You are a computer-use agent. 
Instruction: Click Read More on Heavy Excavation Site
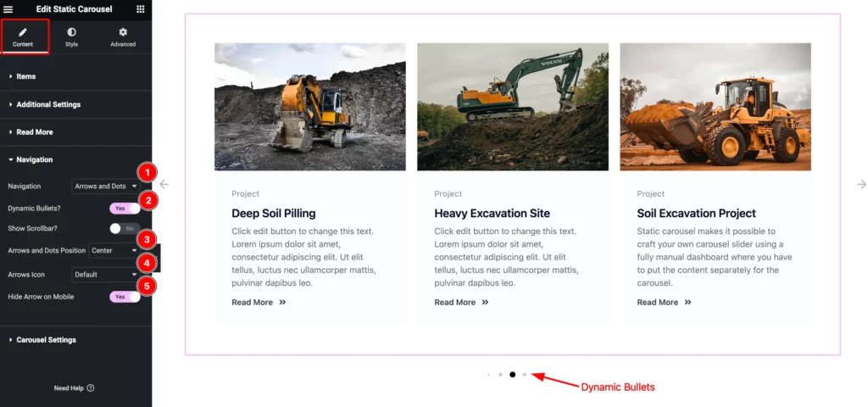[455, 303]
